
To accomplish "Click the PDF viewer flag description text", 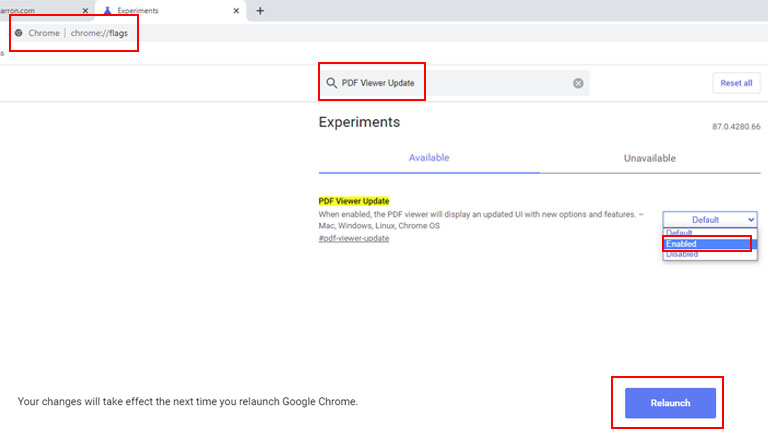I will click(480, 220).
